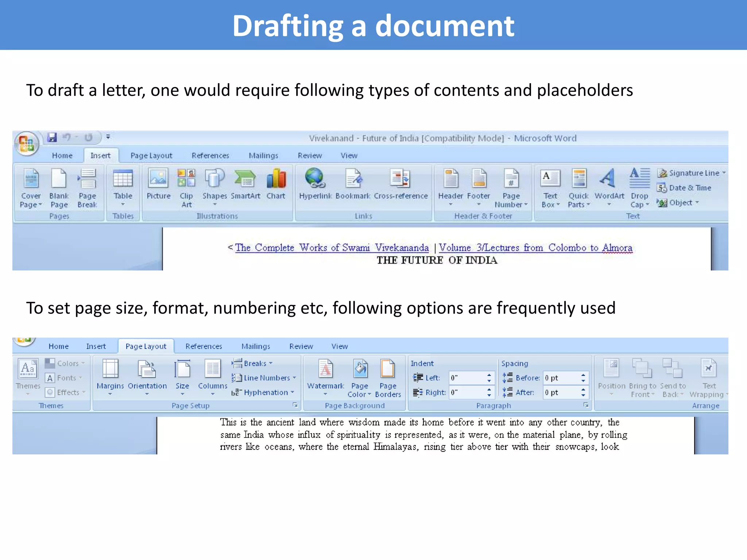Select Insert tab in upper ribbon
747x560 pixels.
pyautogui.click(x=100, y=156)
